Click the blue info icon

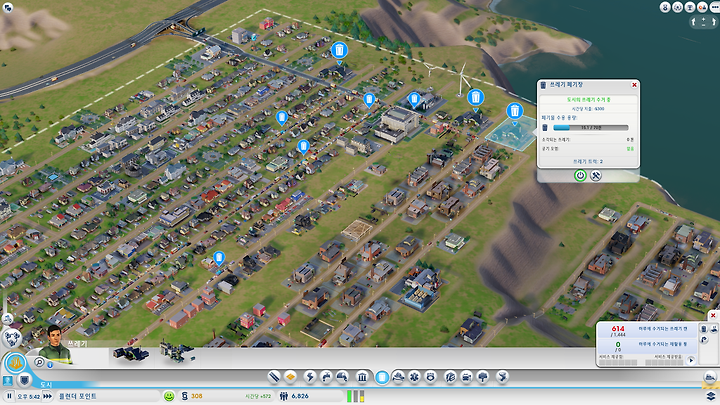(50, 365)
